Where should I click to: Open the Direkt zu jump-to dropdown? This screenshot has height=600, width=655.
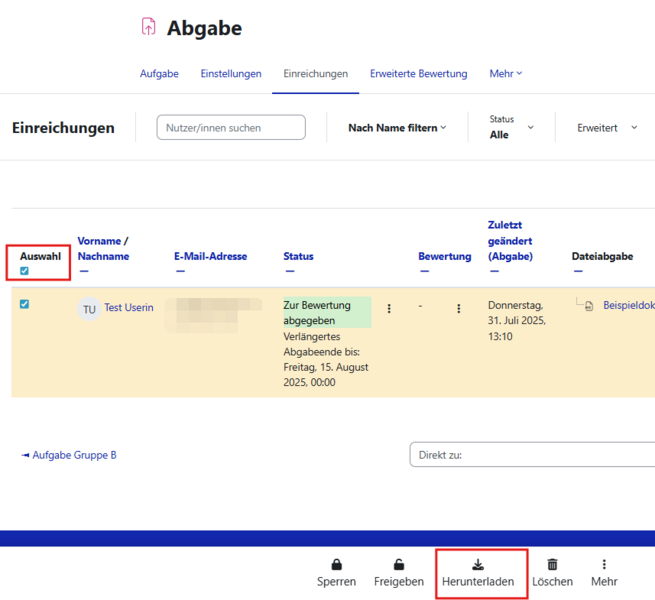[x=532, y=455]
